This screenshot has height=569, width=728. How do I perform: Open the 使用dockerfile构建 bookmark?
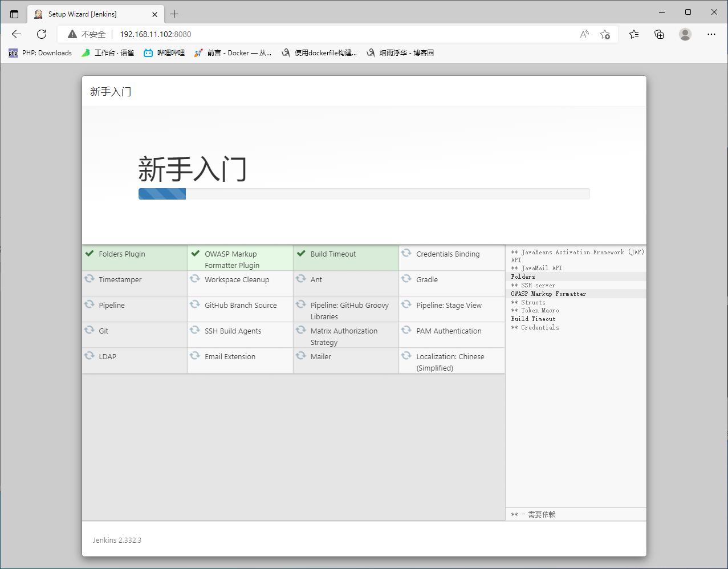point(319,53)
